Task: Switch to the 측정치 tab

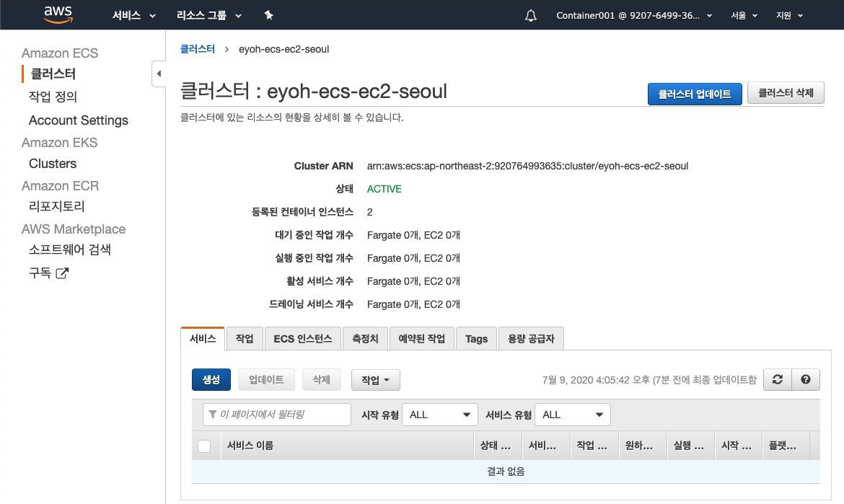Action: pyautogui.click(x=366, y=338)
